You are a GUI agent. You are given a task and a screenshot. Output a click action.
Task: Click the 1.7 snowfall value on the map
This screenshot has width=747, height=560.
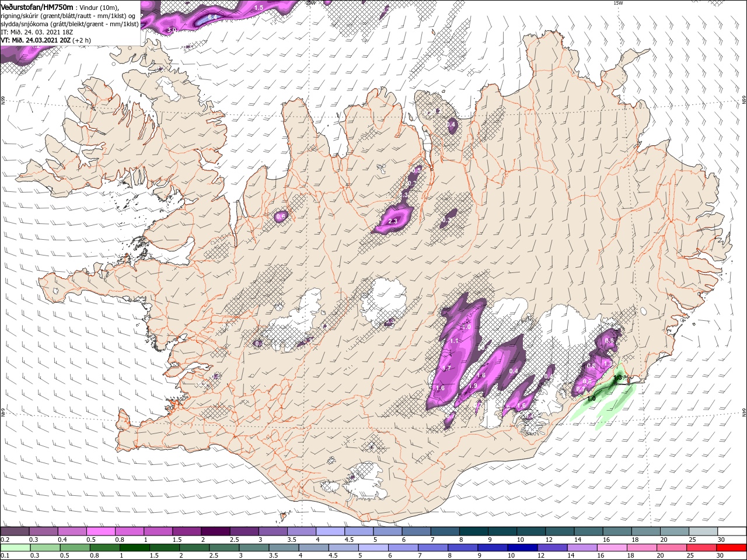click(x=447, y=368)
